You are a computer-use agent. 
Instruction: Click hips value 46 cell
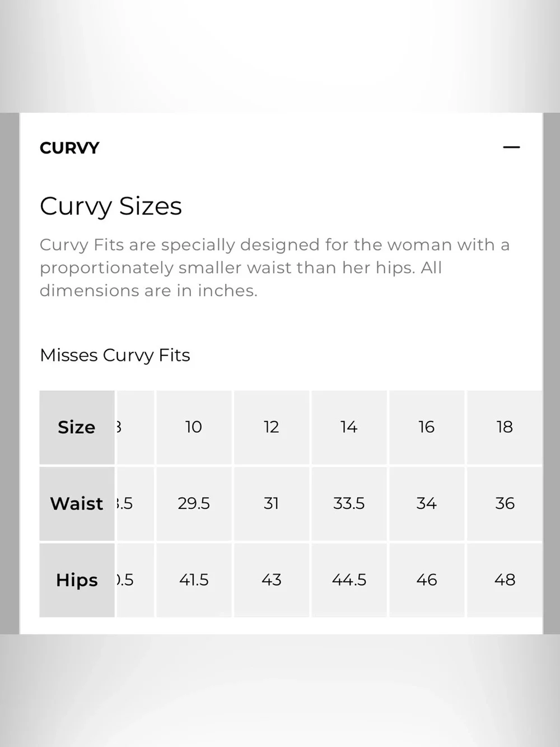click(x=427, y=580)
